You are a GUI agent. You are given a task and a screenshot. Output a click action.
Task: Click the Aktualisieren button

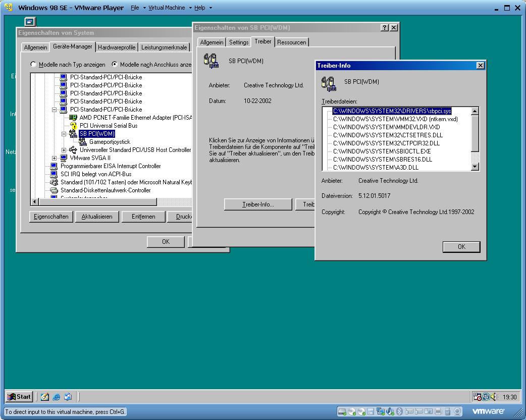point(97,217)
